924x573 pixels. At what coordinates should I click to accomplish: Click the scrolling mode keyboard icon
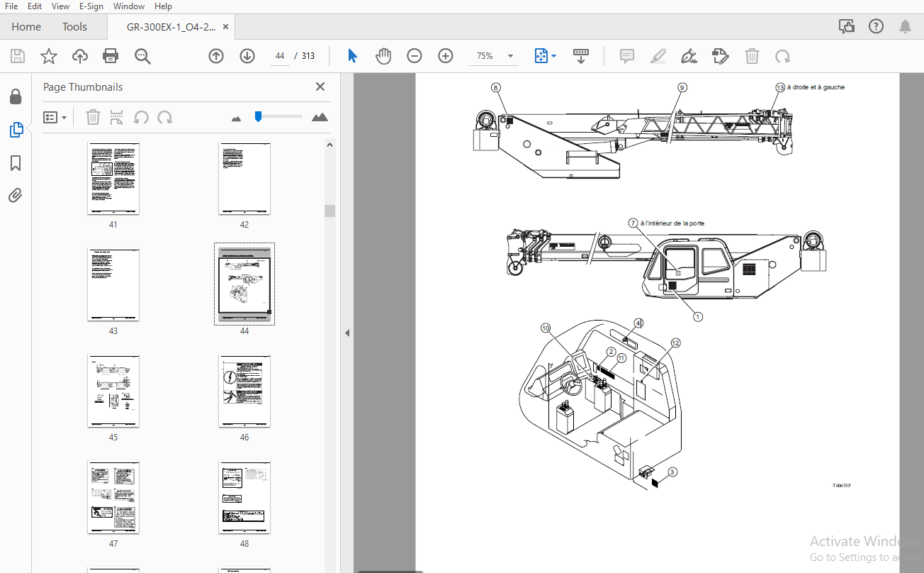(581, 56)
